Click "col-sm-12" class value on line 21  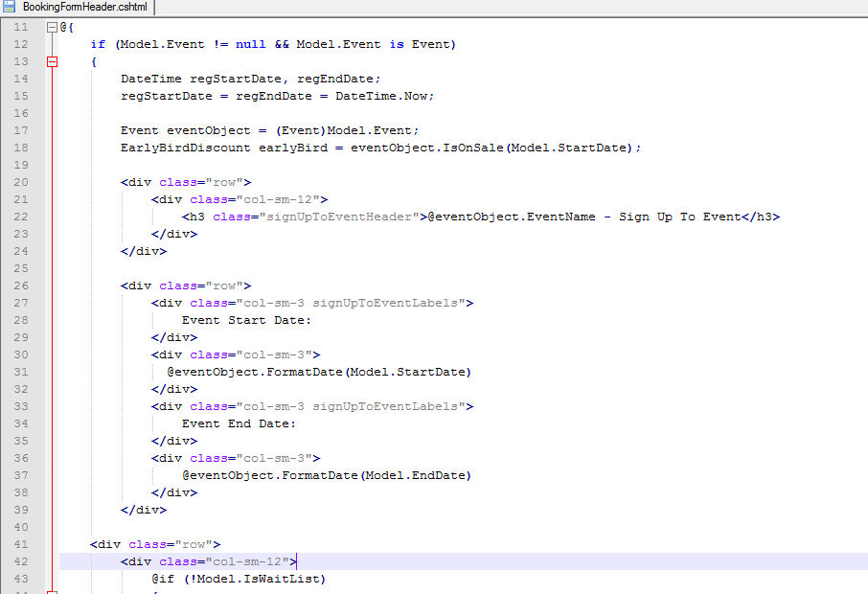pos(278,199)
